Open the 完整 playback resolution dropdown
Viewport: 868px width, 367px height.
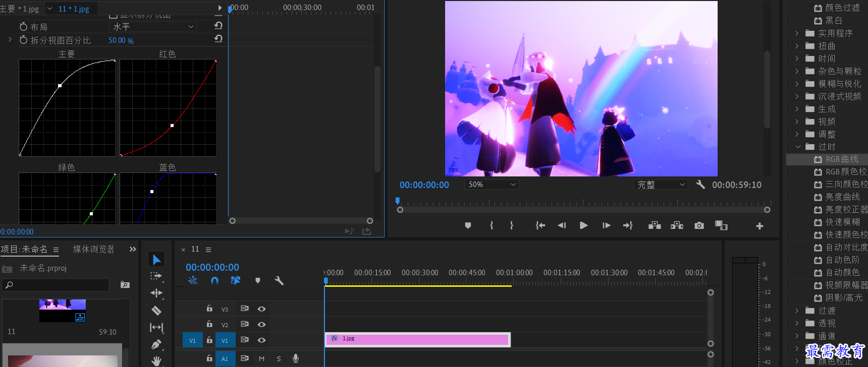tap(661, 185)
